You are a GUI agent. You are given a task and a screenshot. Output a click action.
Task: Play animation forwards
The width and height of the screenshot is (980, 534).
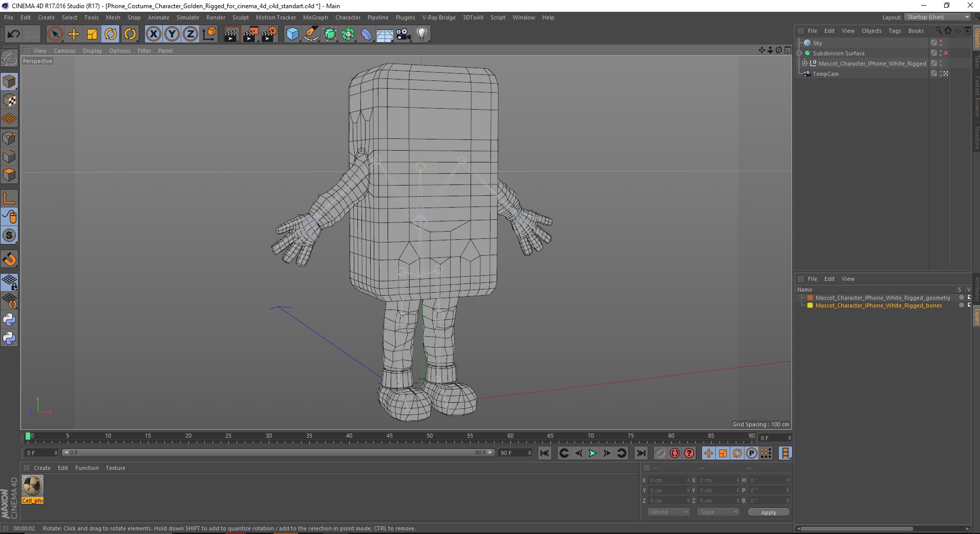pyautogui.click(x=592, y=453)
